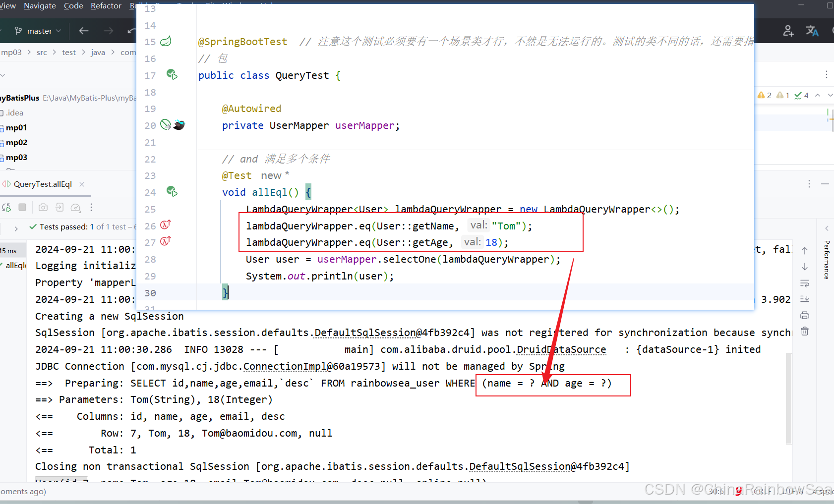Select the allEql test result node
This screenshot has width=834, height=504.
click(15, 266)
